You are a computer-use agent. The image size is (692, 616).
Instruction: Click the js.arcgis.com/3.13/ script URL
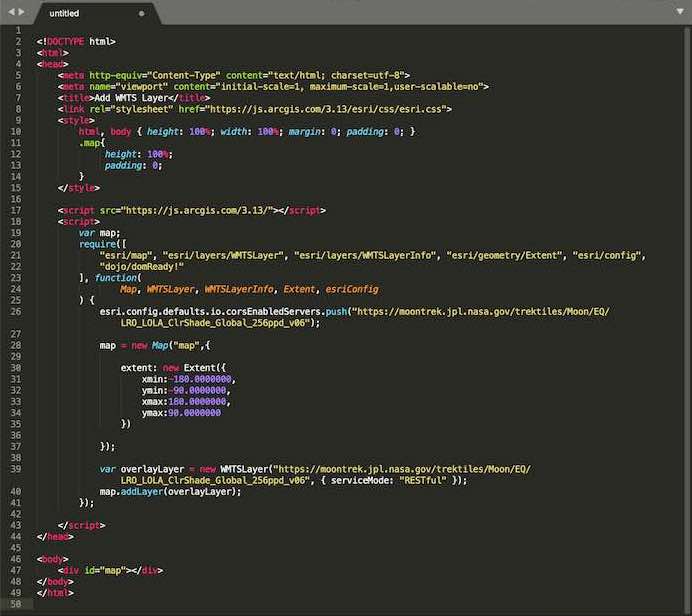click(x=197, y=210)
